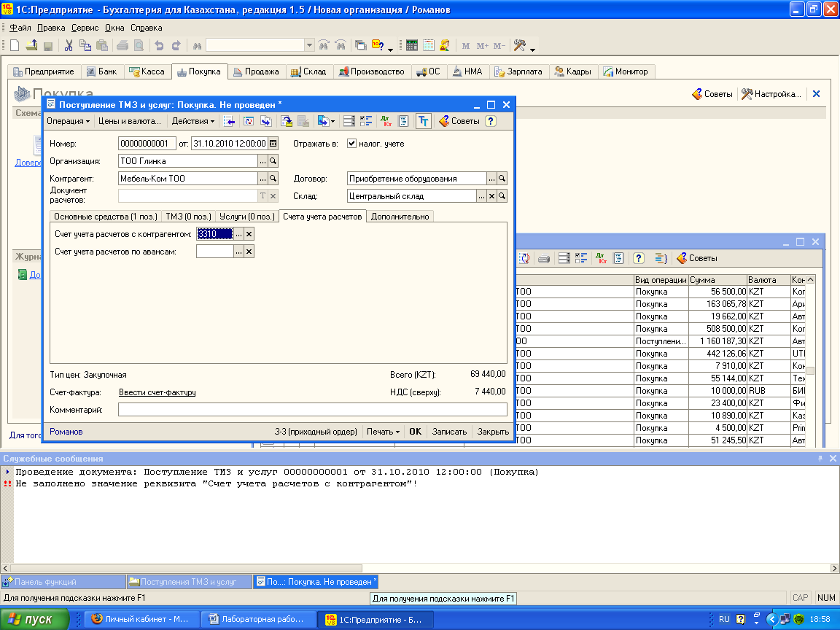Open ellipsis selector for Контрагент field
The image size is (840, 630).
(x=263, y=179)
